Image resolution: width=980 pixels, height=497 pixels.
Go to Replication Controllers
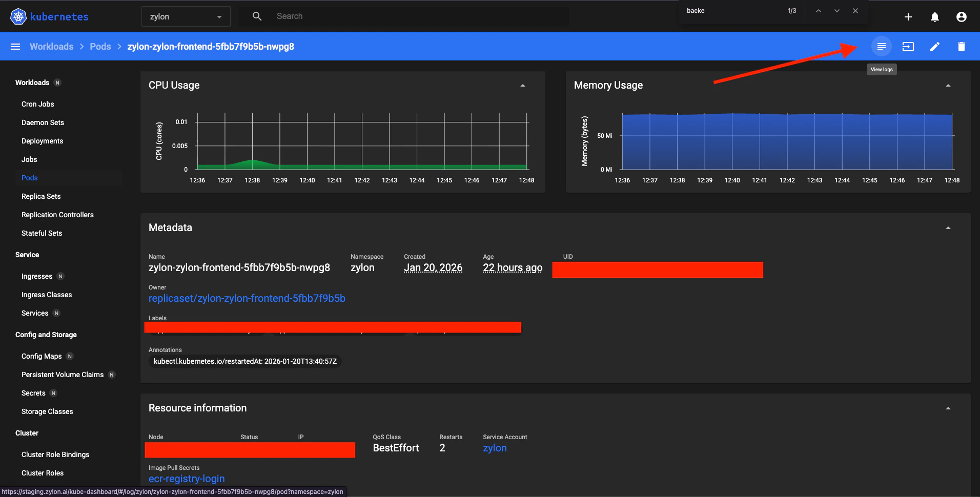pos(57,215)
